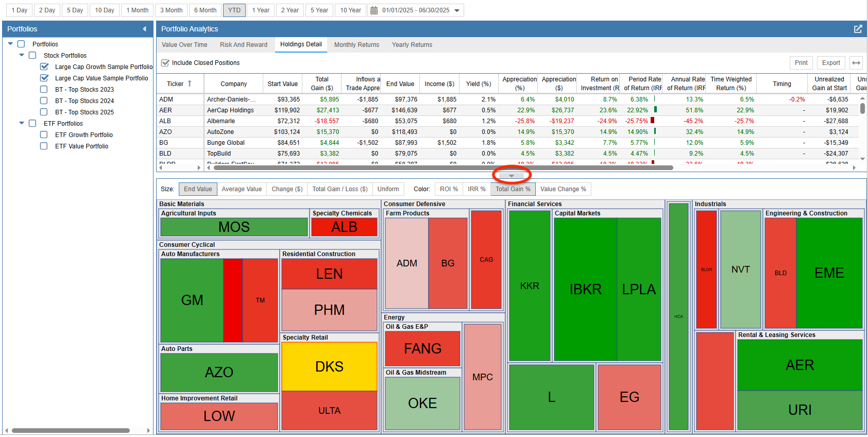
Task: Click the vertical scrollbar of holdings table
Action: click(x=862, y=109)
